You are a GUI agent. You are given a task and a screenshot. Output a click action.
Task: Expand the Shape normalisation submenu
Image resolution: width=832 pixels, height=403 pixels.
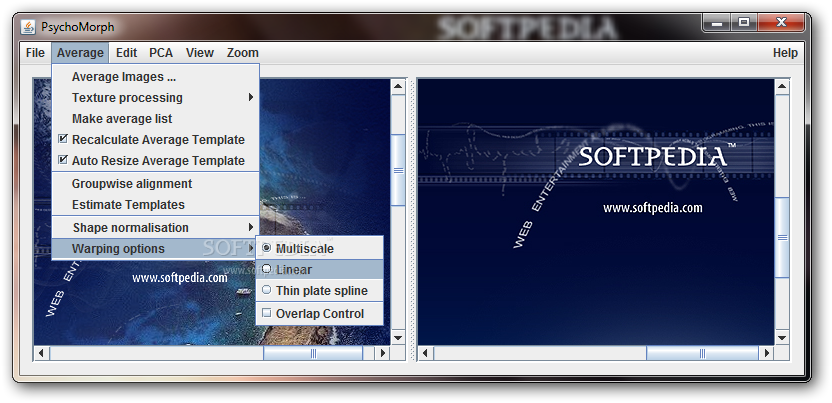pyautogui.click(x=155, y=227)
